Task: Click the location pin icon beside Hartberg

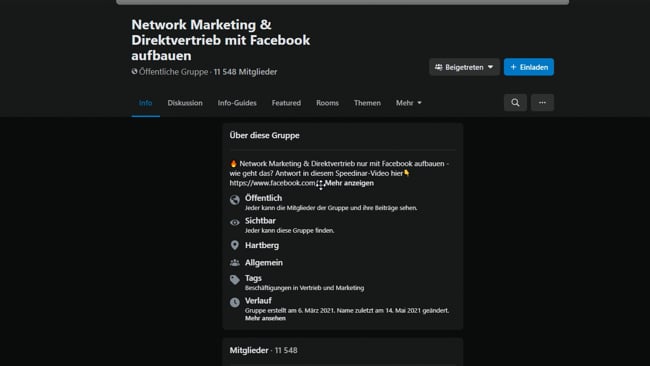Action: click(x=235, y=245)
